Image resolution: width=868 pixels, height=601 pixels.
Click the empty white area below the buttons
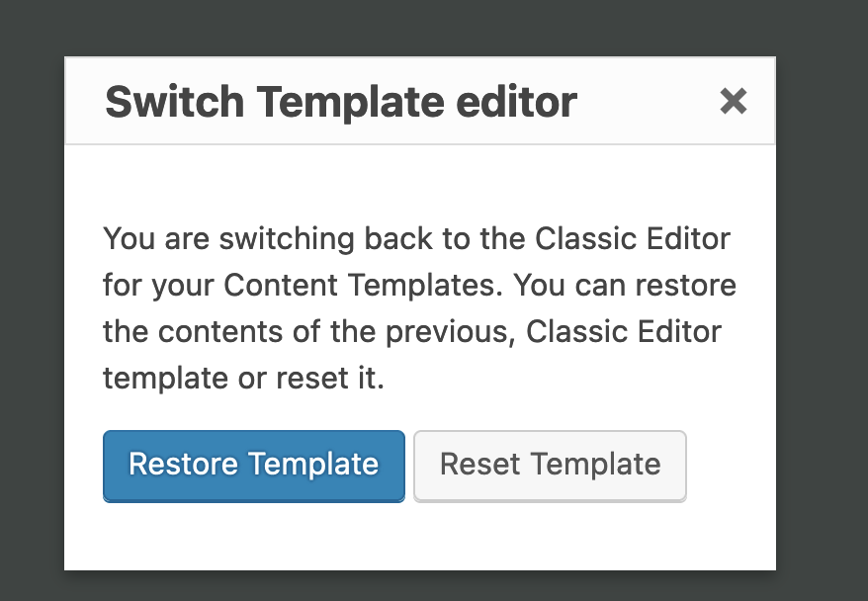click(419, 536)
